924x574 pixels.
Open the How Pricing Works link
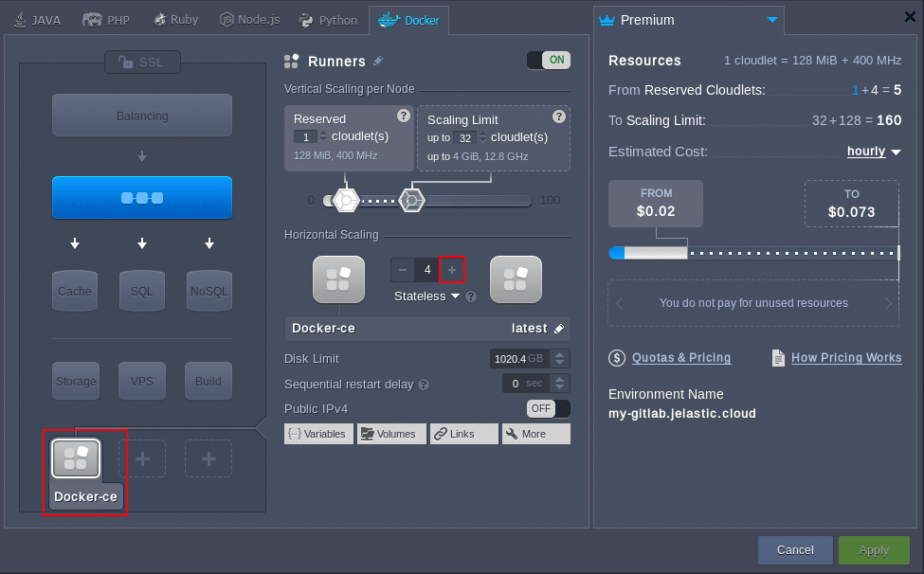[x=846, y=357]
